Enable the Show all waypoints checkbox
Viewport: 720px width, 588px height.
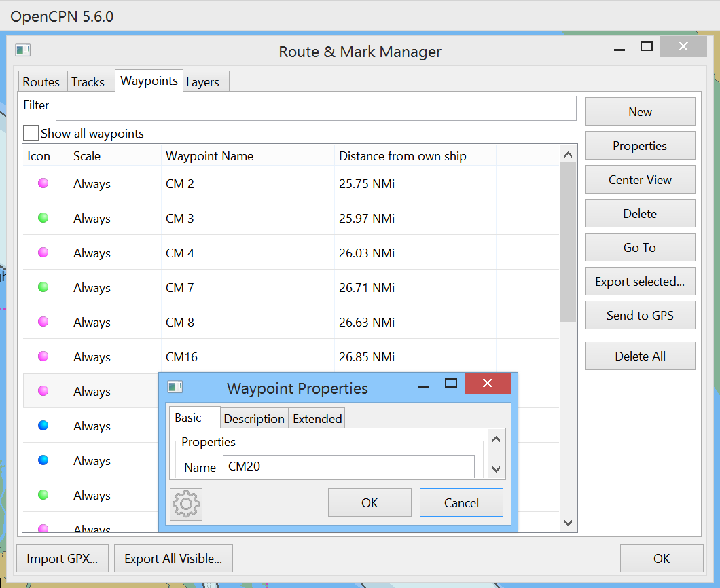(x=30, y=132)
